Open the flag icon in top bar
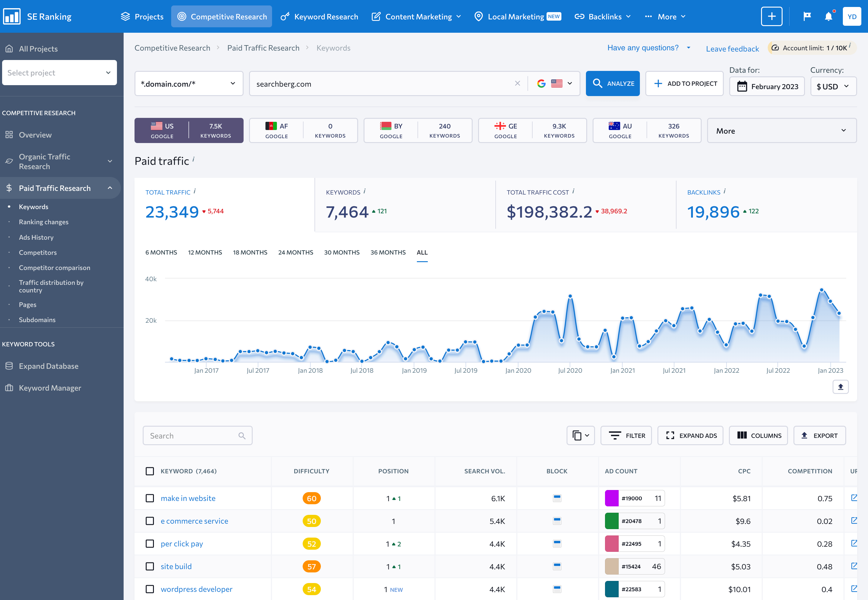 point(807,16)
